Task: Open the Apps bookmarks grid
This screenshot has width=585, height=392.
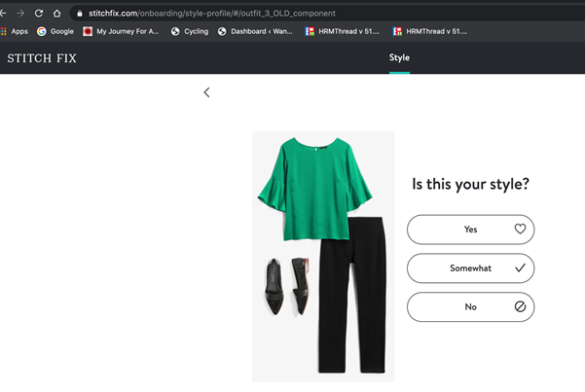Action: (x=15, y=31)
